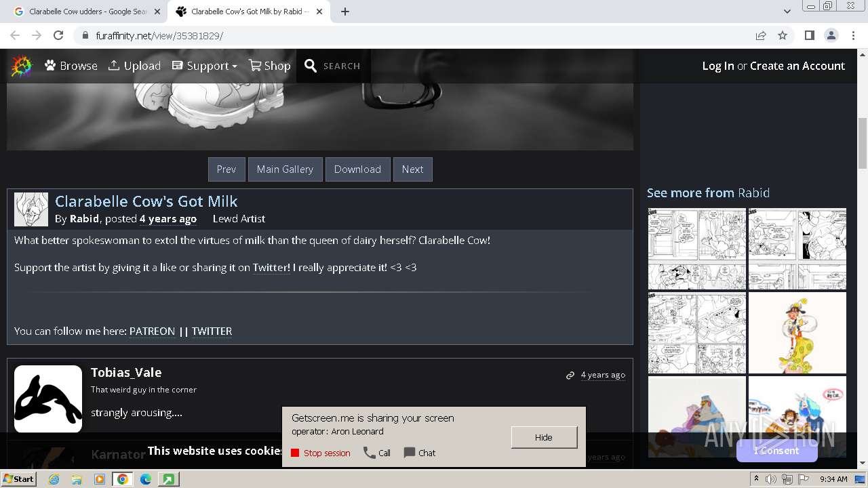Screen dimensions: 868x488
Task: Show hidden system tray icons
Action: click(757, 479)
